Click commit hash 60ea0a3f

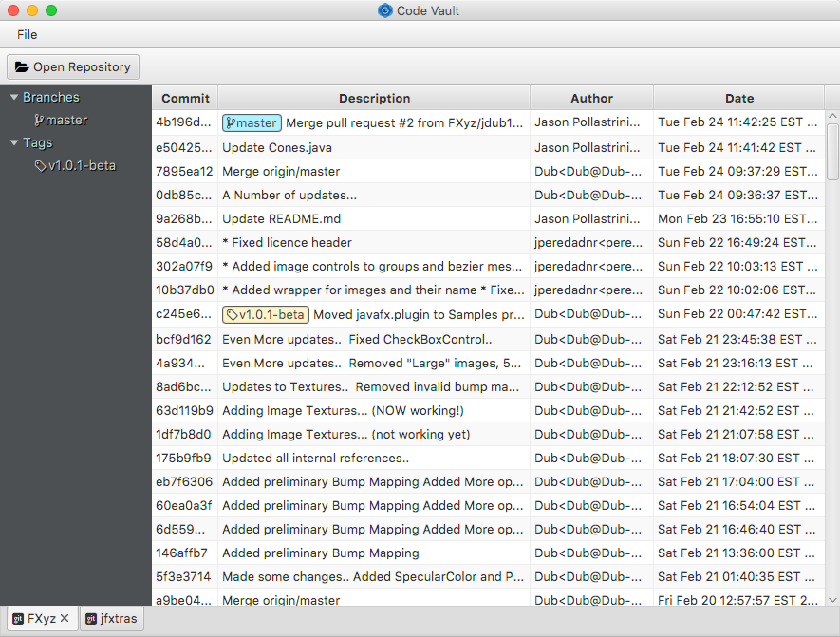[x=184, y=505]
